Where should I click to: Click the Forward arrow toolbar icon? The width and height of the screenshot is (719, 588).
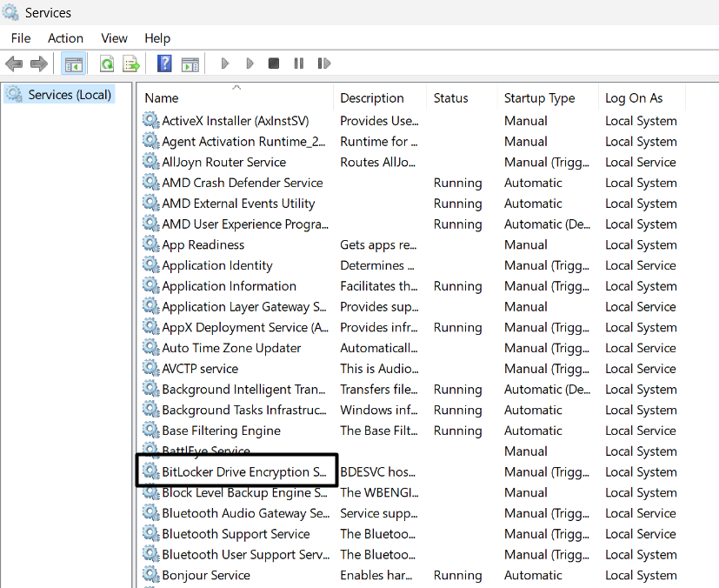tap(38, 63)
